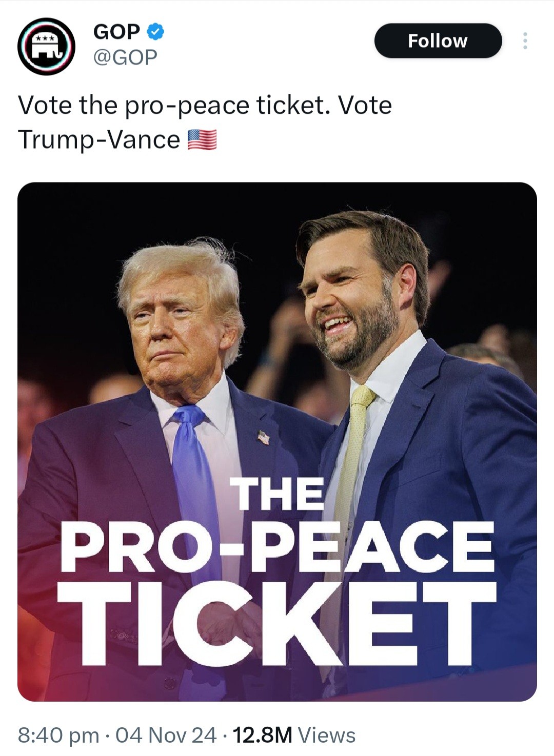The width and height of the screenshot is (554, 756).
Task: Click the "PRO-PEACE" headline on the image
Action: (x=277, y=547)
